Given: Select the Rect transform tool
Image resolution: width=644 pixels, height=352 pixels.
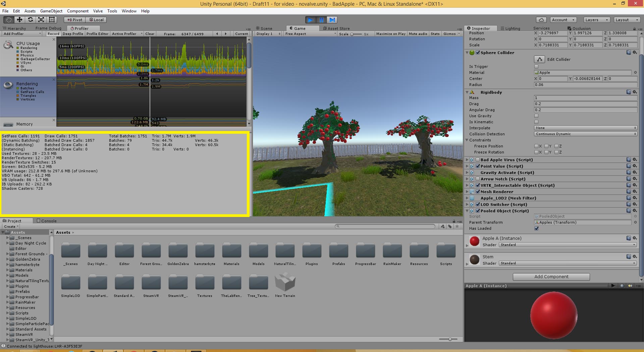Looking at the screenshot, I should [52, 20].
